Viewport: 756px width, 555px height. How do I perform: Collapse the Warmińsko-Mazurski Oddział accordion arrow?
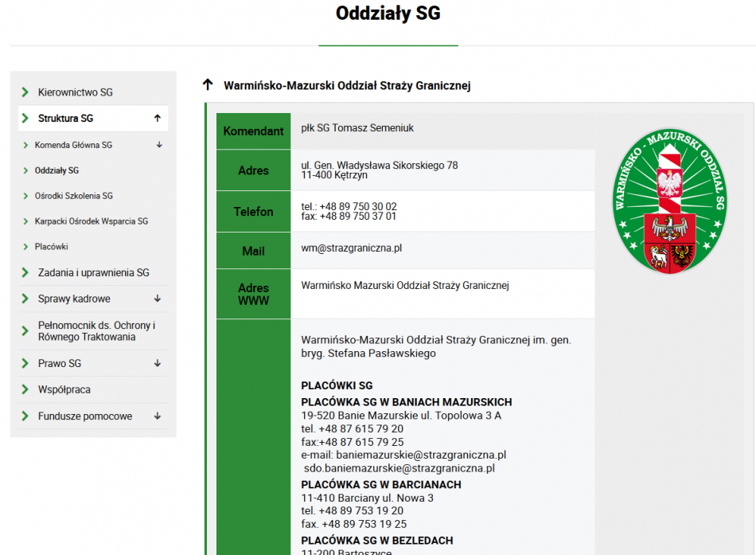(x=208, y=85)
